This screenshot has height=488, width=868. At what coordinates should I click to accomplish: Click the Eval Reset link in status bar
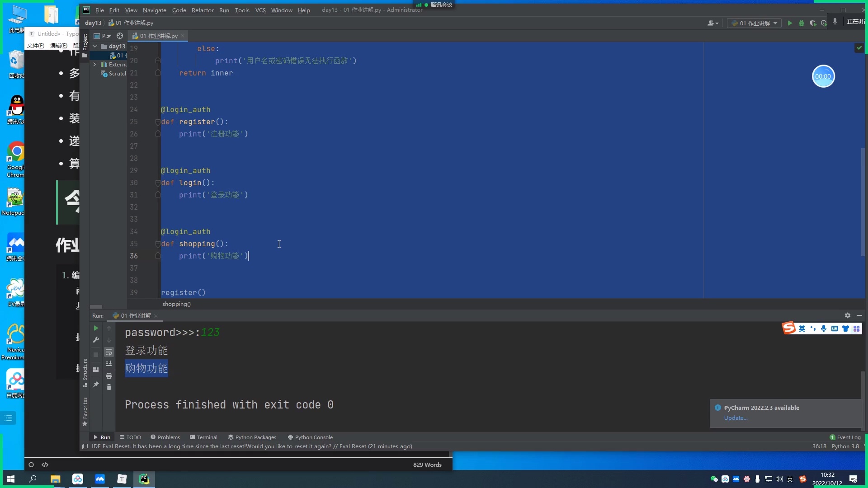coord(354,446)
